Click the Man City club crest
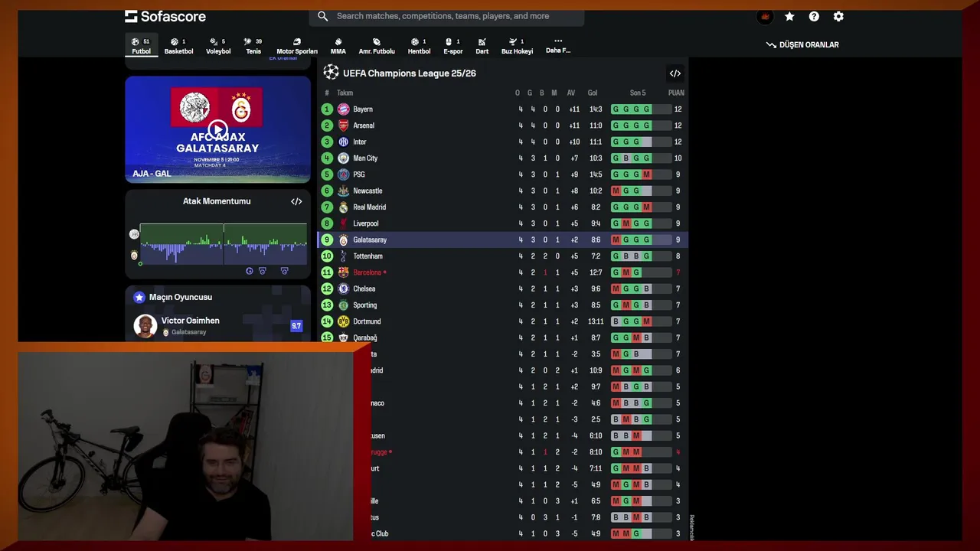The height and width of the screenshot is (551, 980). [x=343, y=158]
